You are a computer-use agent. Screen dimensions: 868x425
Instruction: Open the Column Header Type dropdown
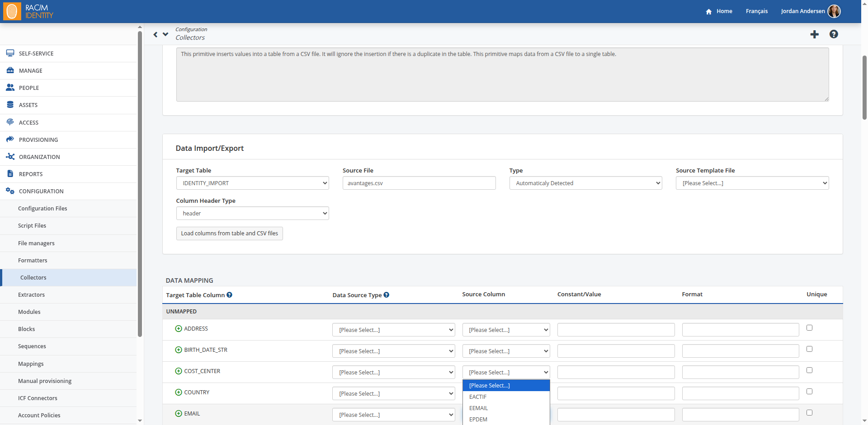point(252,213)
